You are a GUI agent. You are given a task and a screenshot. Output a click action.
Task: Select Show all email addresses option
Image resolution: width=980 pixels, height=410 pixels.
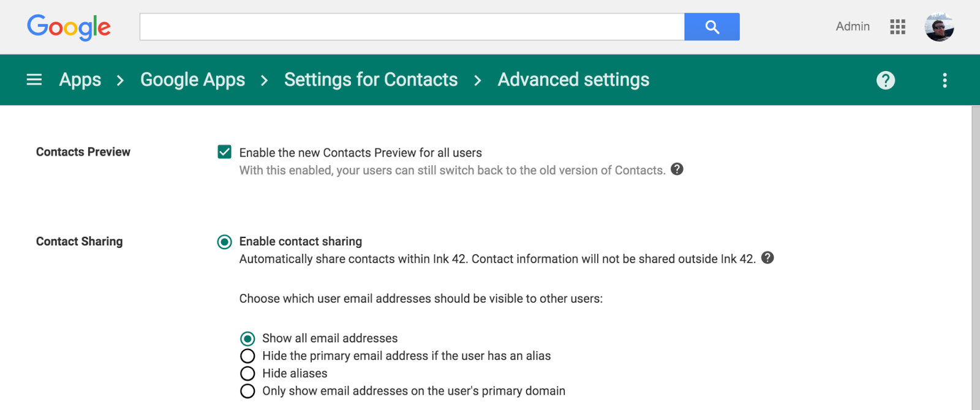[x=247, y=338]
